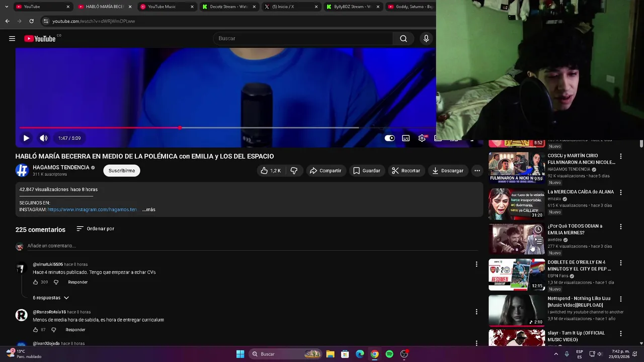This screenshot has width=644, height=362.
Task: Close the YouTube Music tab
Action: tap(192, 7)
